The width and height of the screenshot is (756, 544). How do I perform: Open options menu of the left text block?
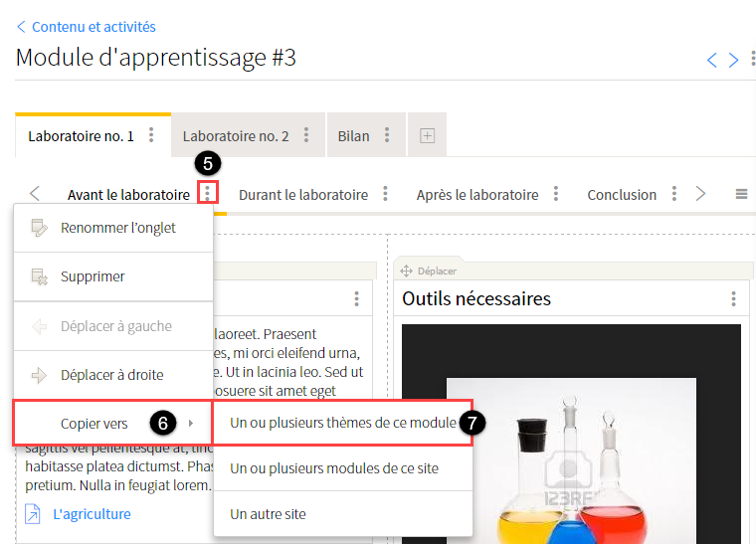356,298
